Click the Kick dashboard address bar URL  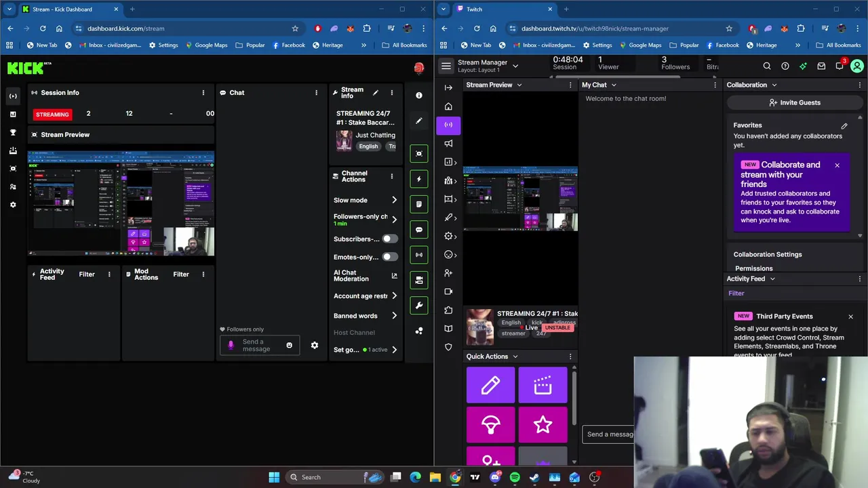click(x=125, y=28)
